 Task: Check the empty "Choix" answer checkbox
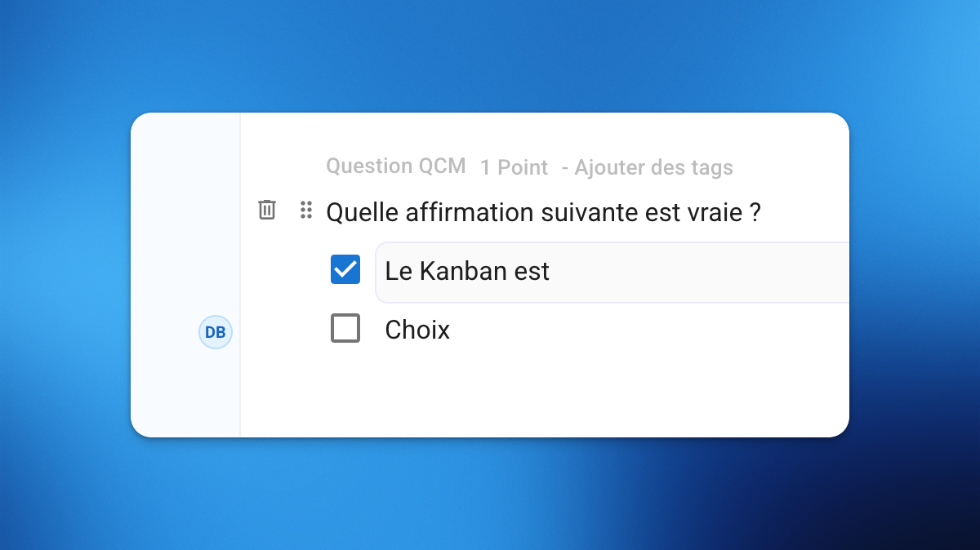pyautogui.click(x=345, y=328)
